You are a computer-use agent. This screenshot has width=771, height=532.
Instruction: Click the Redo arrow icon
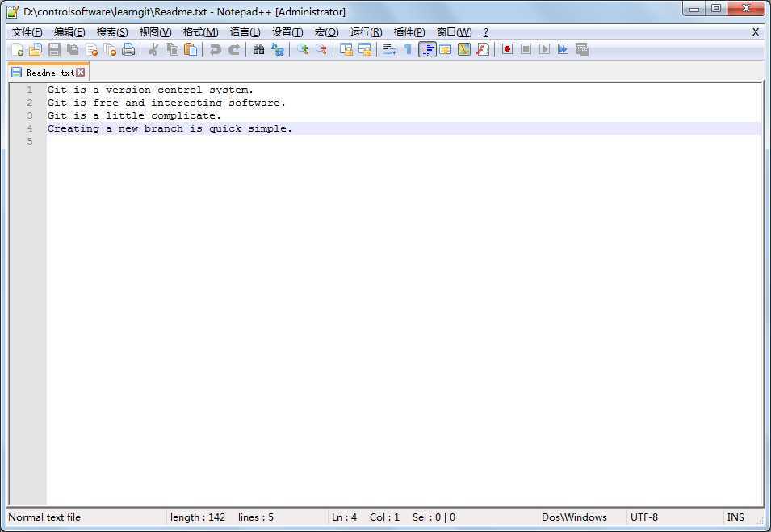tap(234, 49)
